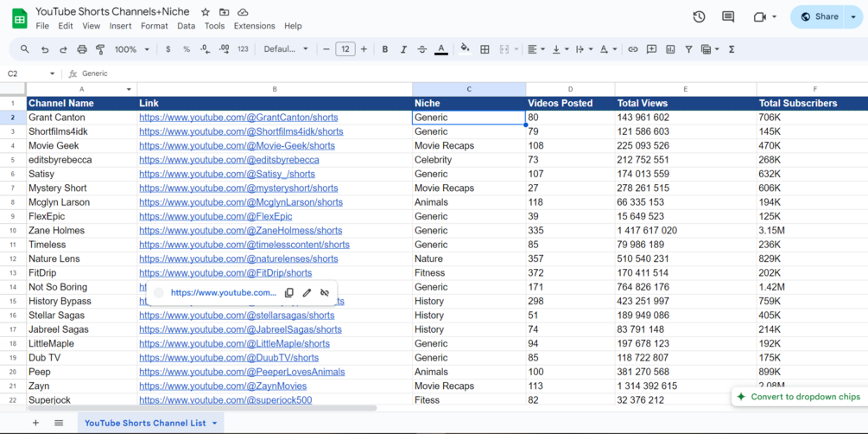The width and height of the screenshot is (868, 434).
Task: Activate the paint format tool
Action: [x=100, y=49]
